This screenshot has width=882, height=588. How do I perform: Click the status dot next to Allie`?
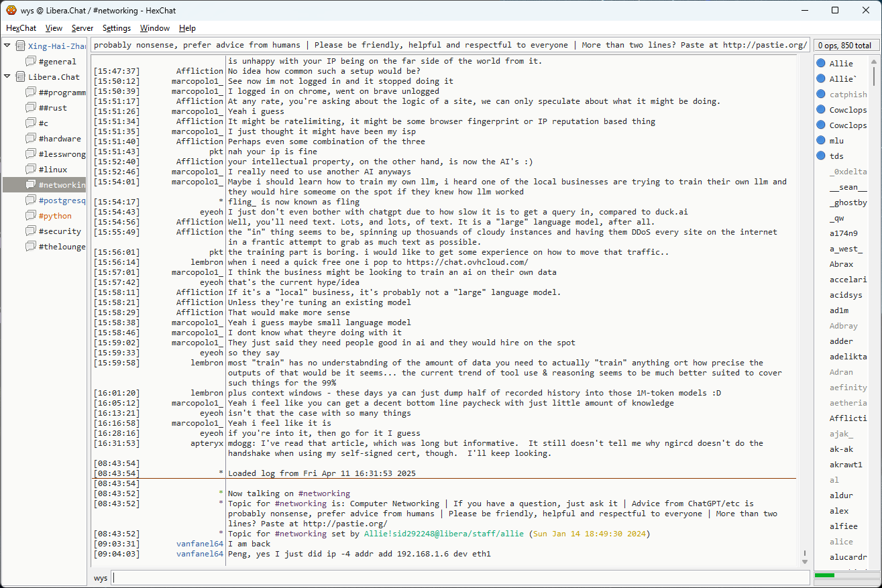click(x=820, y=78)
